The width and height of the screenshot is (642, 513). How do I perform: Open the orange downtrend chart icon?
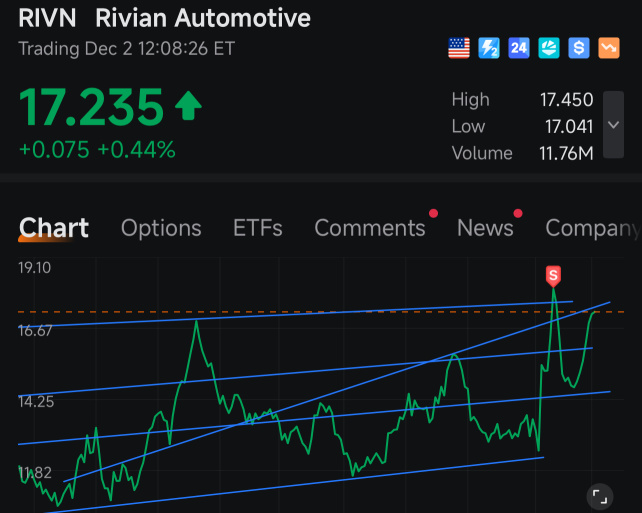(x=609, y=48)
